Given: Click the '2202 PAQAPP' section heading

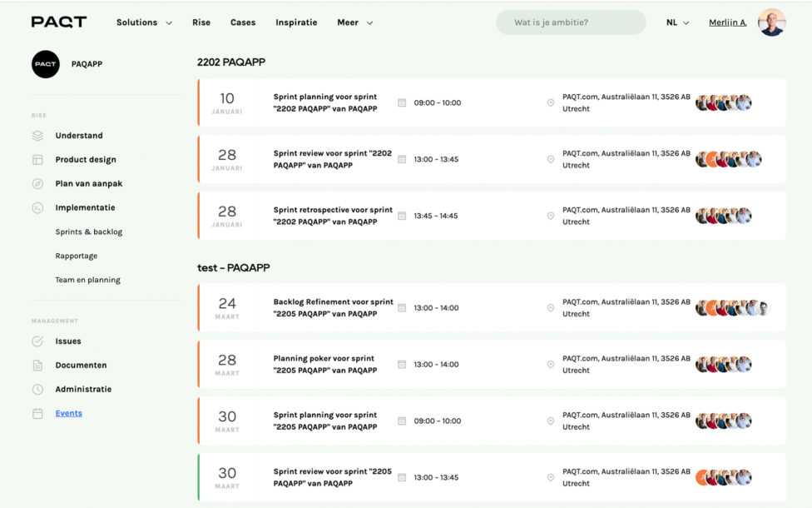Looking at the screenshot, I should pyautogui.click(x=231, y=62).
